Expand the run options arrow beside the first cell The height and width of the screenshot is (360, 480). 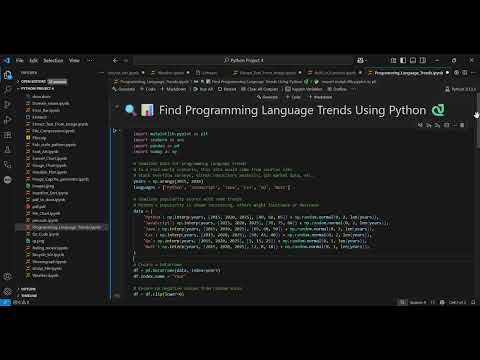(120, 131)
